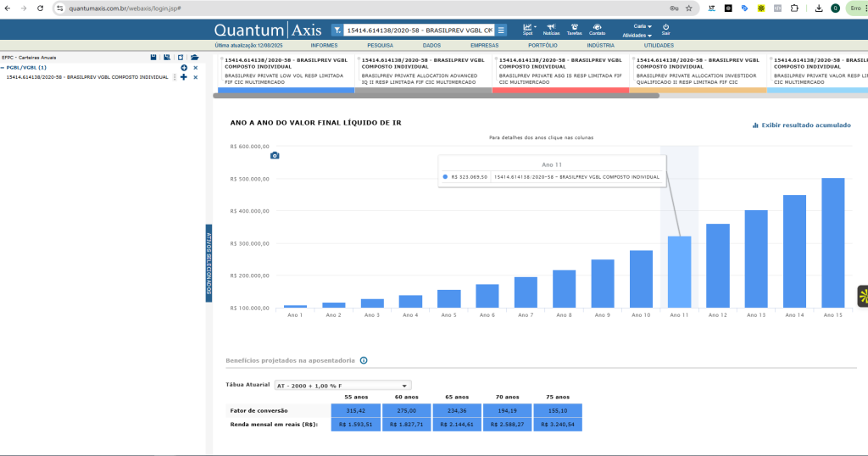Open the Notícias megaphone icon
The image size is (868, 456).
click(x=551, y=28)
